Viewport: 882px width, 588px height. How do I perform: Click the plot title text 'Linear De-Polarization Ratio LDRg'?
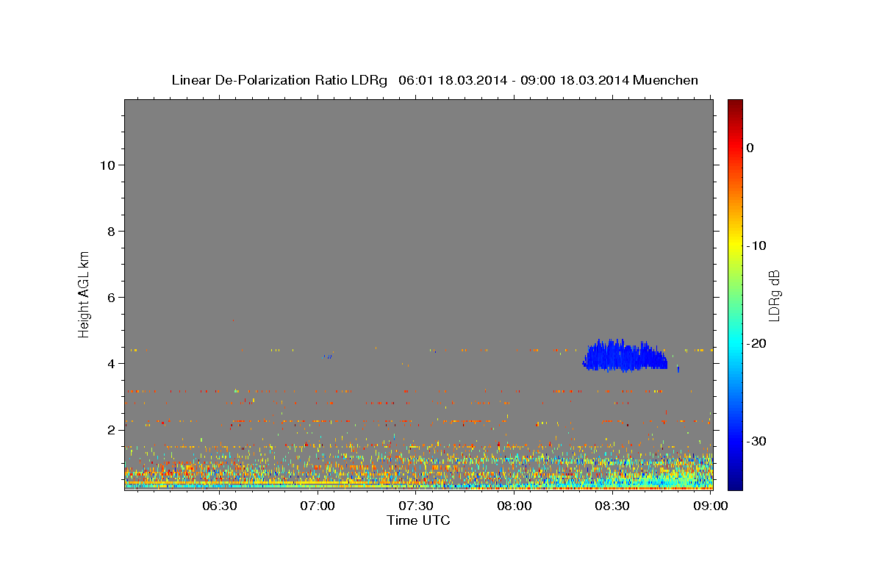click(279, 80)
